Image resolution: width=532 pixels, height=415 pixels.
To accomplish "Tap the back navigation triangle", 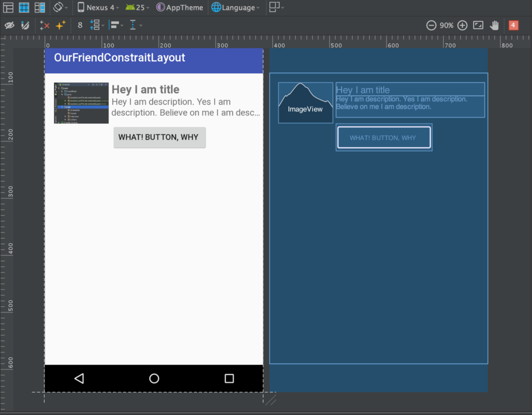I will pos(79,378).
